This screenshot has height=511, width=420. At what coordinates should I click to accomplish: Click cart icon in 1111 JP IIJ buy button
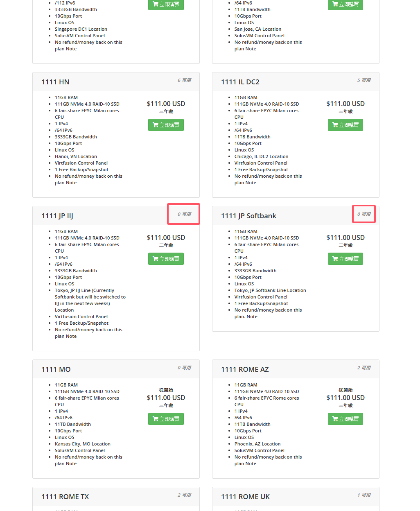pyautogui.click(x=156, y=259)
